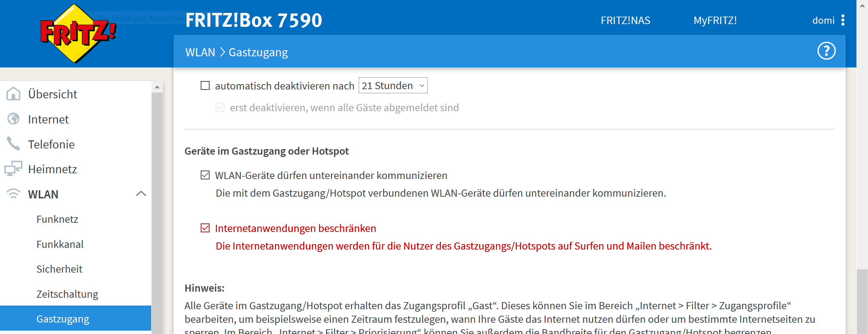Click the Übersicht home icon

click(14, 94)
